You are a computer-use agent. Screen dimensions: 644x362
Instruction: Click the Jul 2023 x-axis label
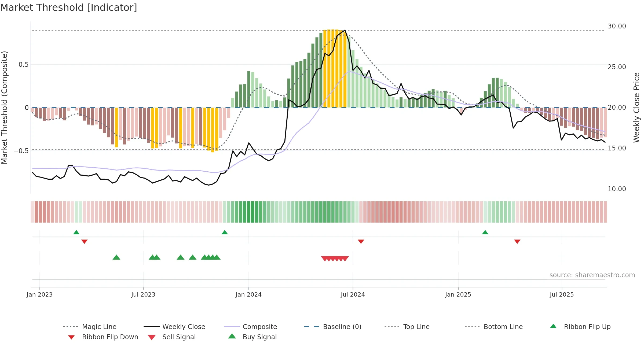click(143, 294)
